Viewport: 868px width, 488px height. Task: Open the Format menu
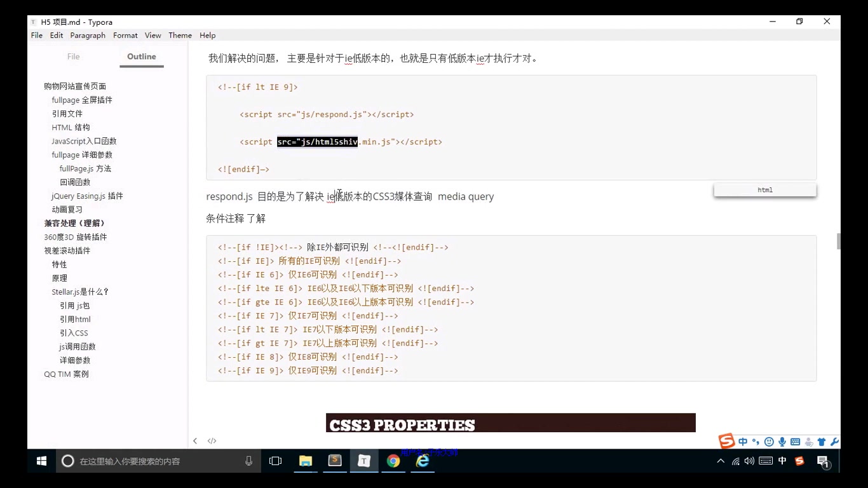click(x=125, y=36)
